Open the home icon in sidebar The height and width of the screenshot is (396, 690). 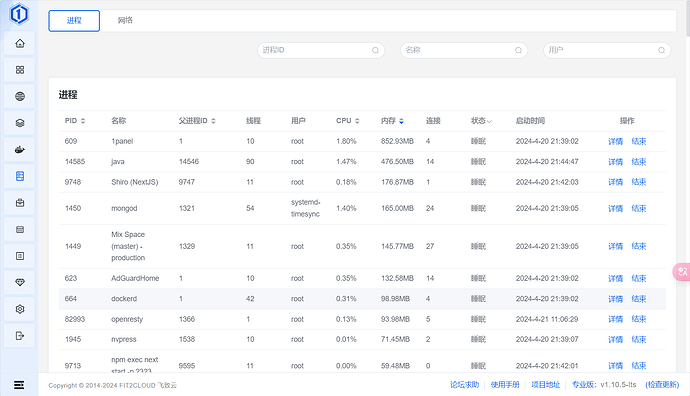tap(20, 44)
